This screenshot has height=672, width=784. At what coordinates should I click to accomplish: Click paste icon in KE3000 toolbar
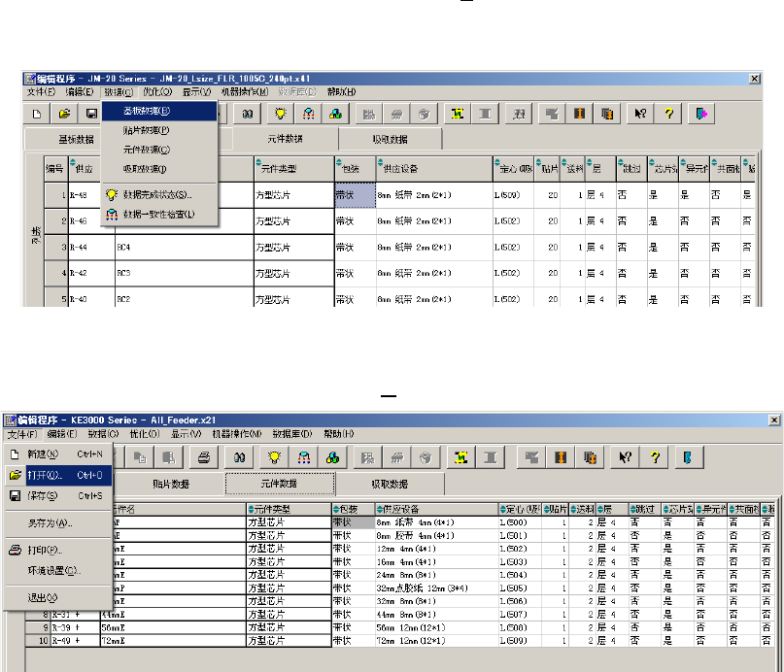click(x=169, y=457)
